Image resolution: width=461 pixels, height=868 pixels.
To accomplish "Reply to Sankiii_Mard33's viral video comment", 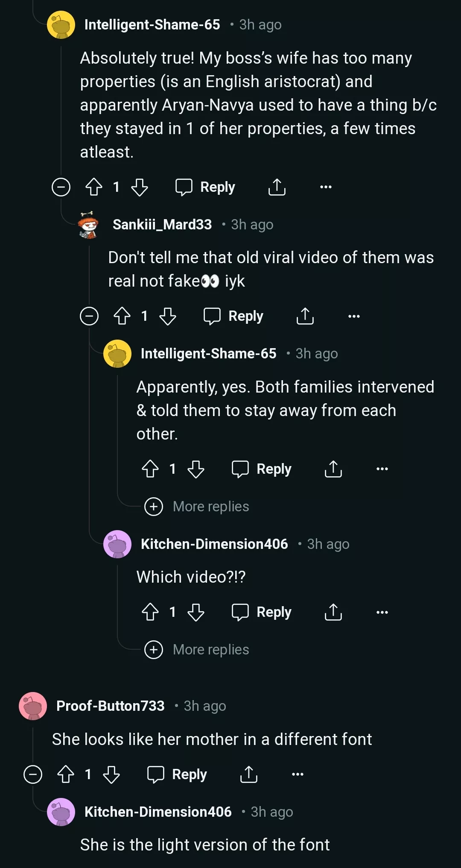I will pyautogui.click(x=233, y=316).
